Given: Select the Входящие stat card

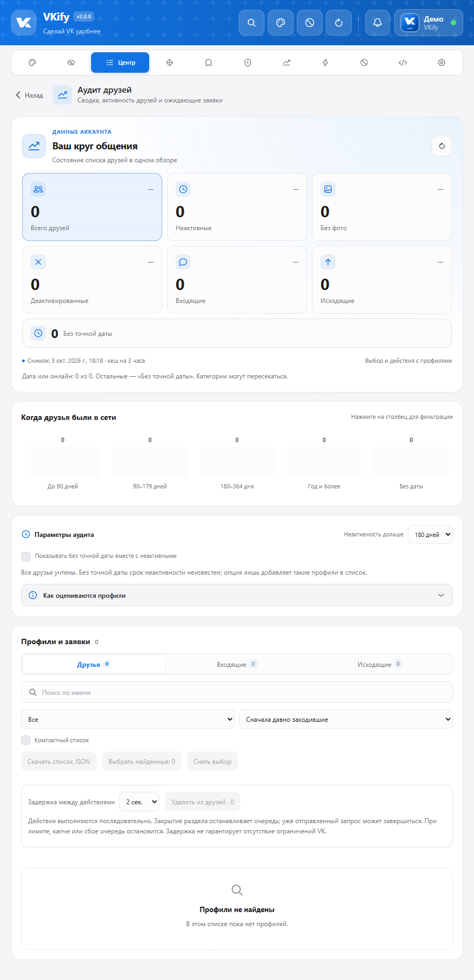Looking at the screenshot, I should 237,280.
